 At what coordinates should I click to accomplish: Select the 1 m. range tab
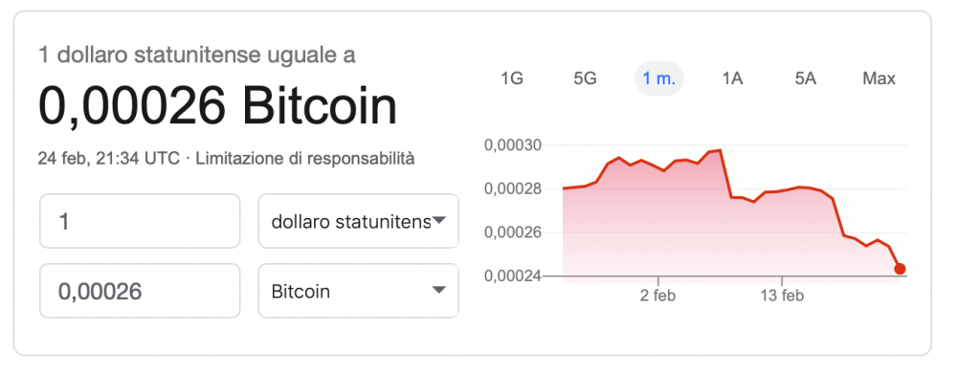click(659, 78)
